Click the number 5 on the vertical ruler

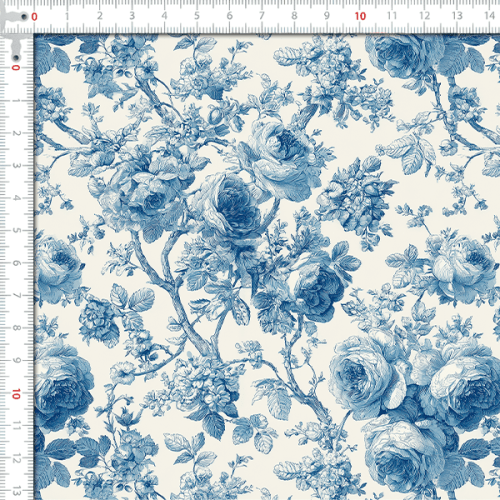(16, 230)
